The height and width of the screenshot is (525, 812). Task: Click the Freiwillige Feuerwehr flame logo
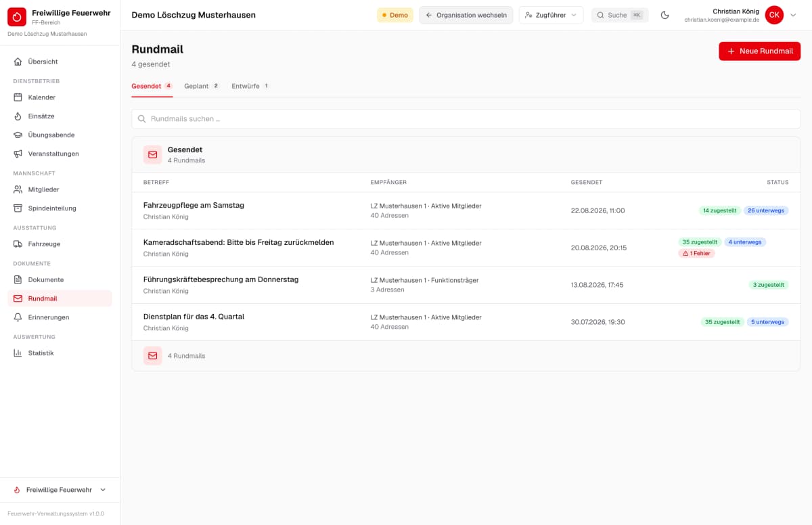[17, 17]
